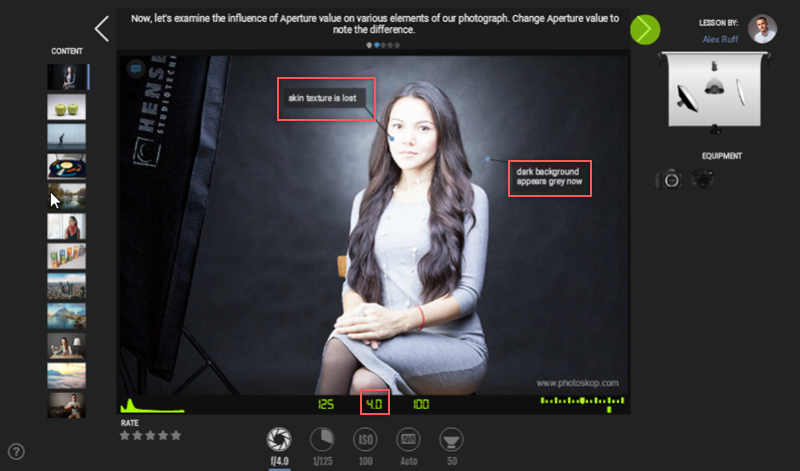Jump to the fifth lesson step dot
The image size is (800, 471).
tap(397, 45)
